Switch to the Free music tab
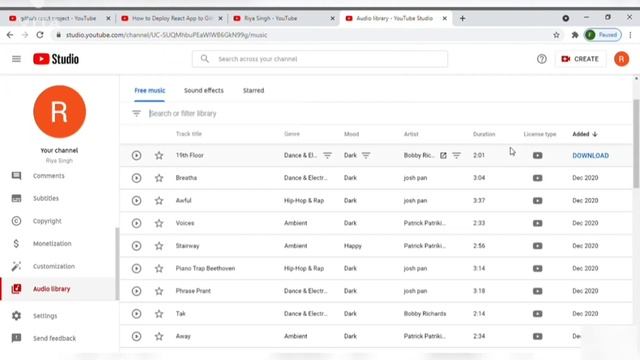 point(150,91)
